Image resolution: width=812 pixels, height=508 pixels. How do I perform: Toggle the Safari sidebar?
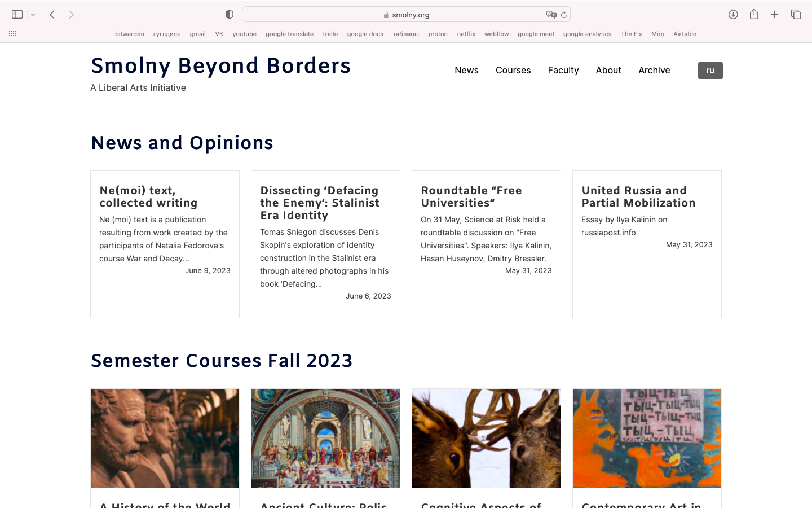coord(17,15)
